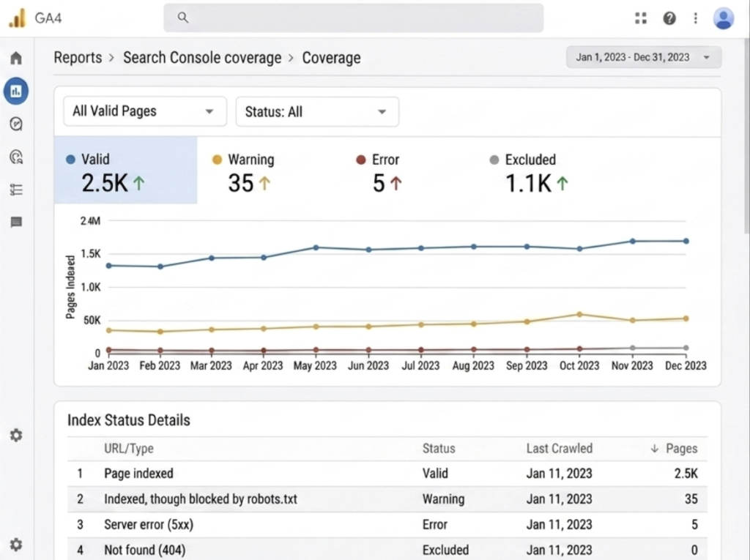
Task: Open the three-dot more options menu
Action: 696,18
